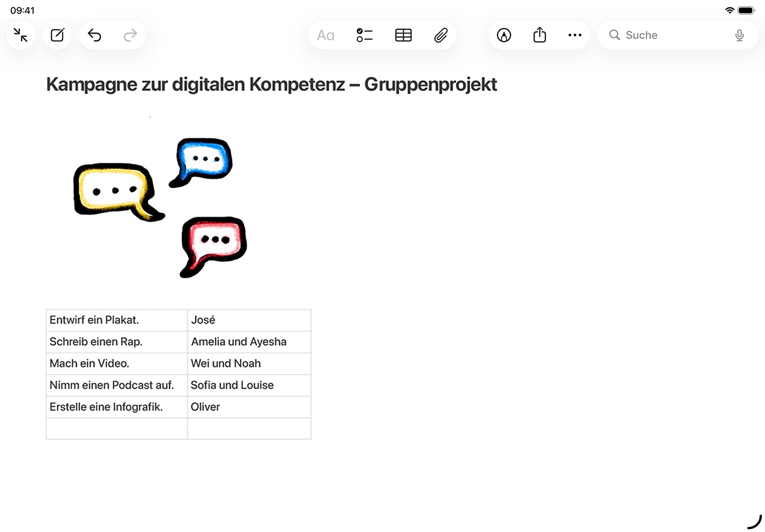765x532 pixels.
Task: Open the more options ellipsis menu
Action: (575, 35)
